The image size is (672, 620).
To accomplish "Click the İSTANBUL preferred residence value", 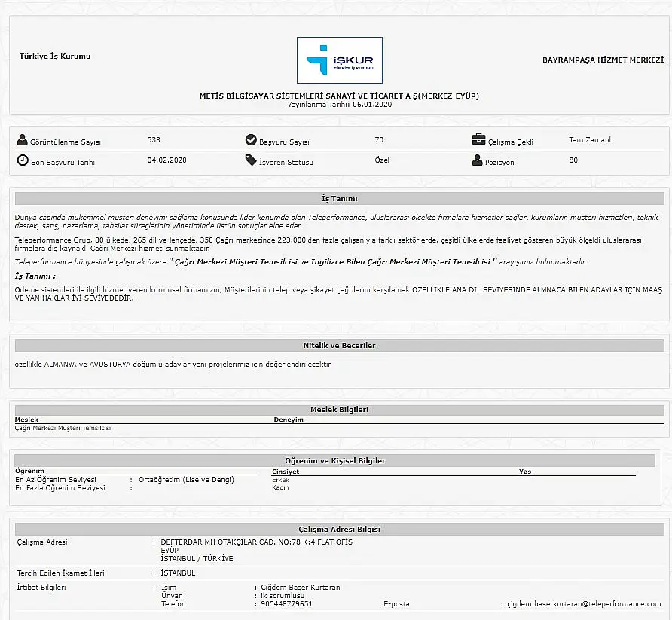I will [178, 573].
